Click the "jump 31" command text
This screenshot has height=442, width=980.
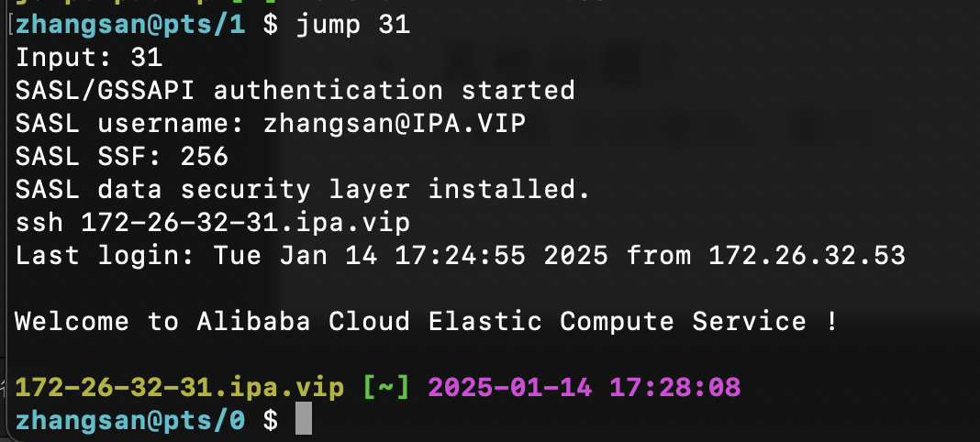tap(353, 26)
